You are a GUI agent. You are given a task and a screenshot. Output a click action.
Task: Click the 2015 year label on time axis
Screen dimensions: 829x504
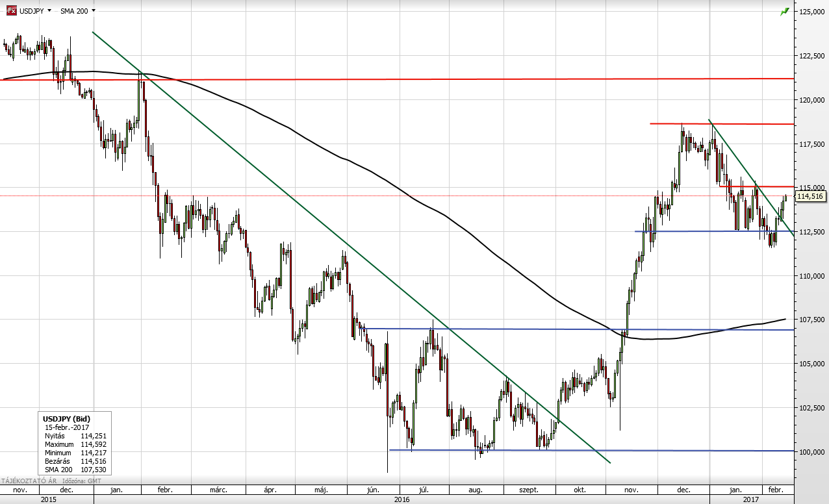49,499
